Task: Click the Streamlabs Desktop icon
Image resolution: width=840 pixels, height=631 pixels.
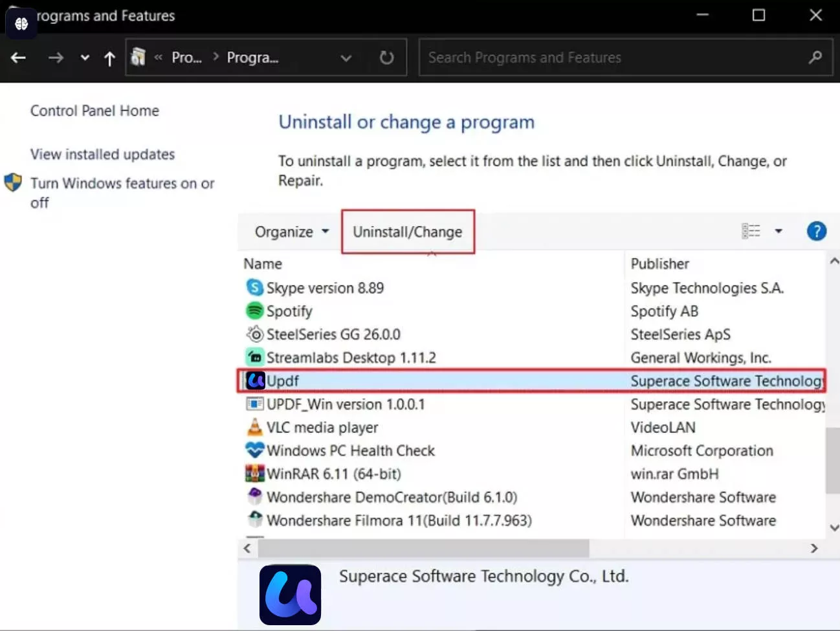Action: (254, 357)
